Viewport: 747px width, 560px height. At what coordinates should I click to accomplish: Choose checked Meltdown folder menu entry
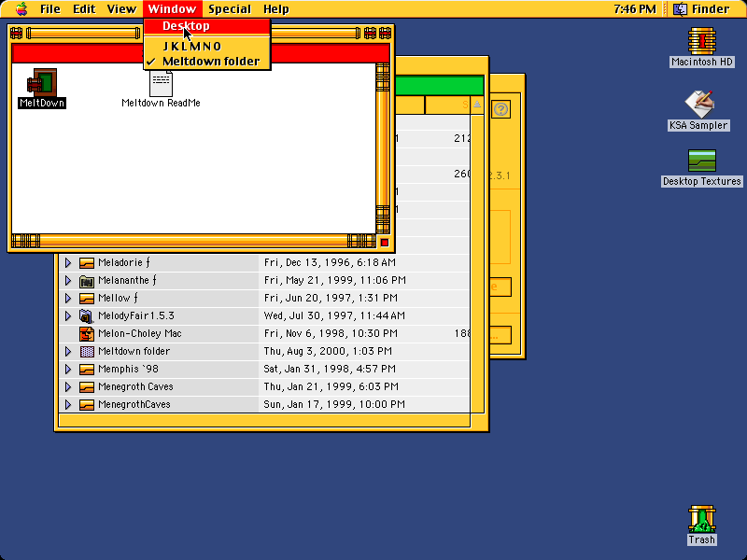[207, 62]
